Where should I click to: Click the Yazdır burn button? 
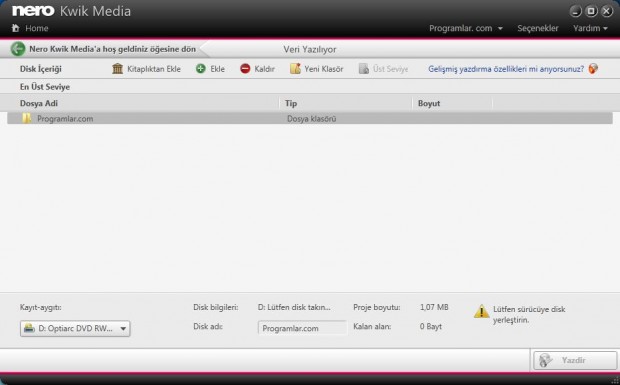click(575, 360)
